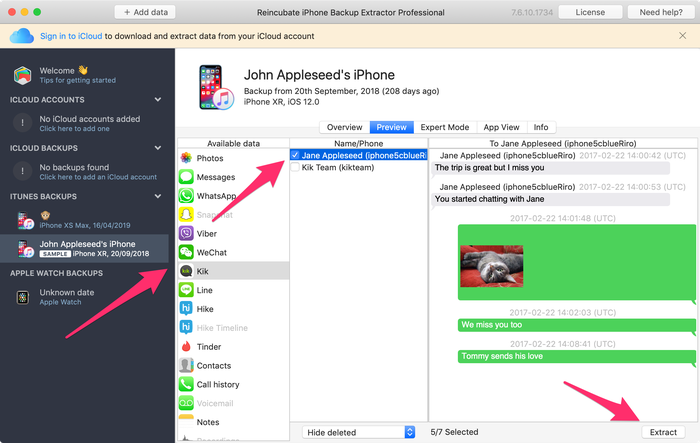Select the Viber icon
Screen dimensions: 700x443
tap(186, 233)
